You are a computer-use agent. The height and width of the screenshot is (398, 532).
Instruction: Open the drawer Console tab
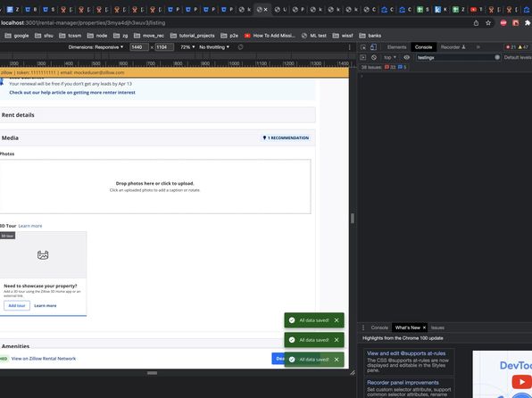coord(379,328)
